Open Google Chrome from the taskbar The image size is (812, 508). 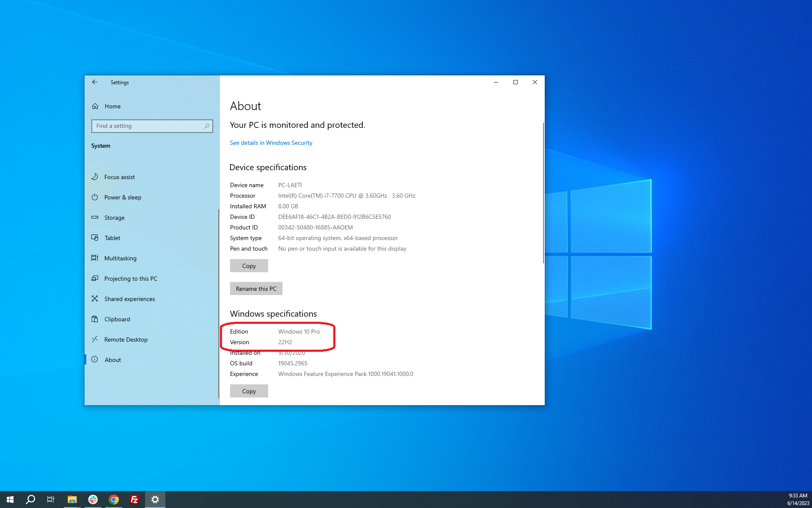click(113, 500)
